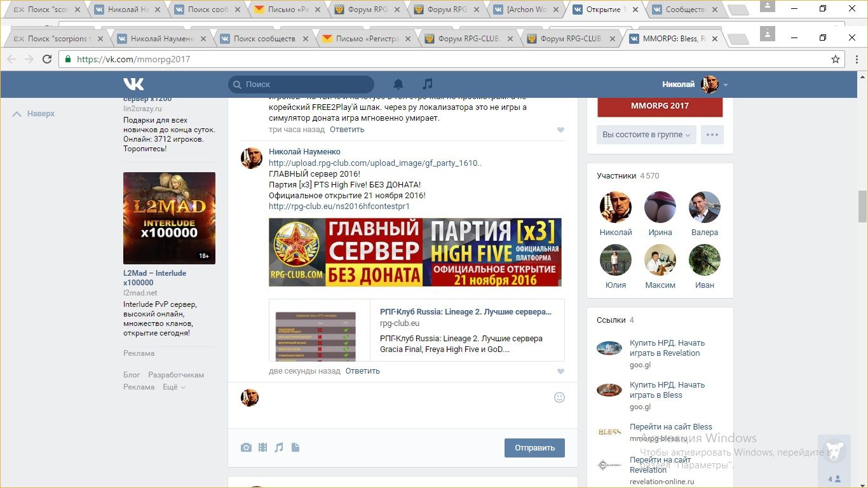This screenshot has width=868, height=488.
Task: Open the Перейти на сайт Bless link
Action: pyautogui.click(x=671, y=427)
